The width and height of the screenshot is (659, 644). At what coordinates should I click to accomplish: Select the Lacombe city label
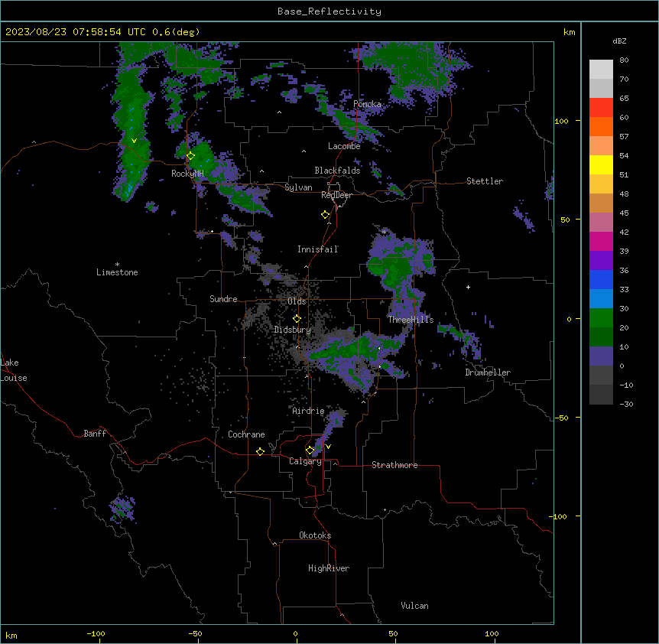(x=344, y=146)
